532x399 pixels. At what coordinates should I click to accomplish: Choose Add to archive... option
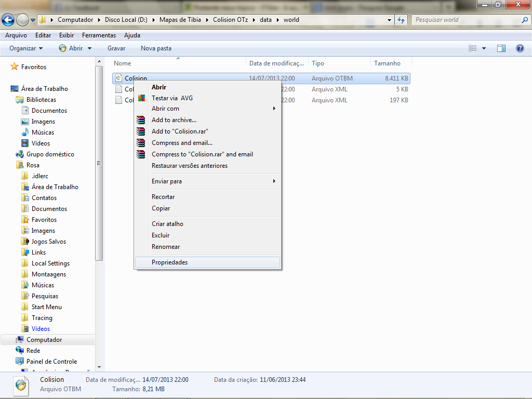[x=208, y=120]
